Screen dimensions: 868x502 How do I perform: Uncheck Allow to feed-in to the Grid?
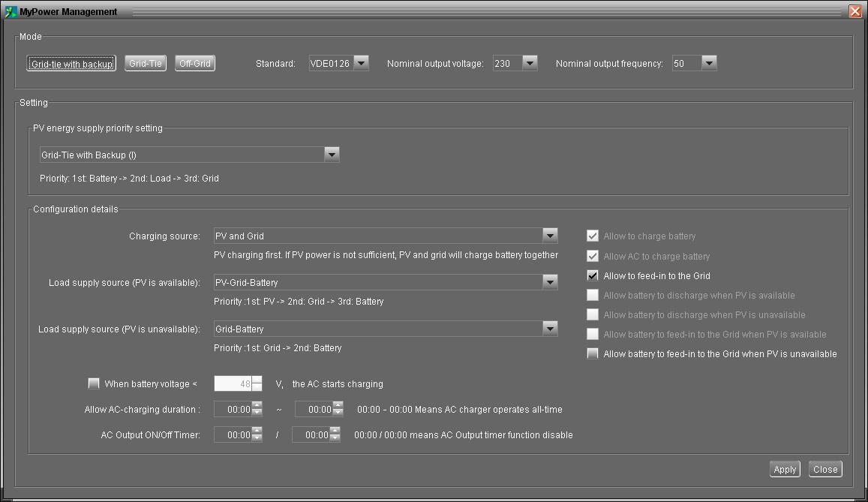coord(593,275)
